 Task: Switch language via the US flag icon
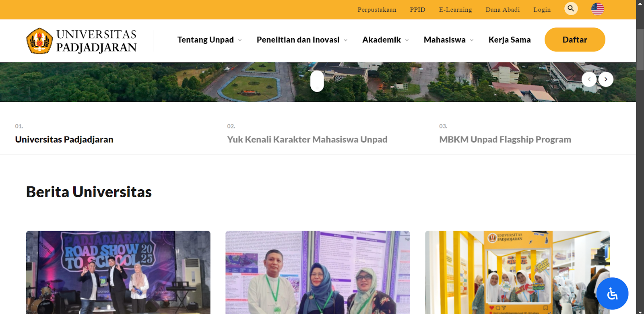click(597, 9)
